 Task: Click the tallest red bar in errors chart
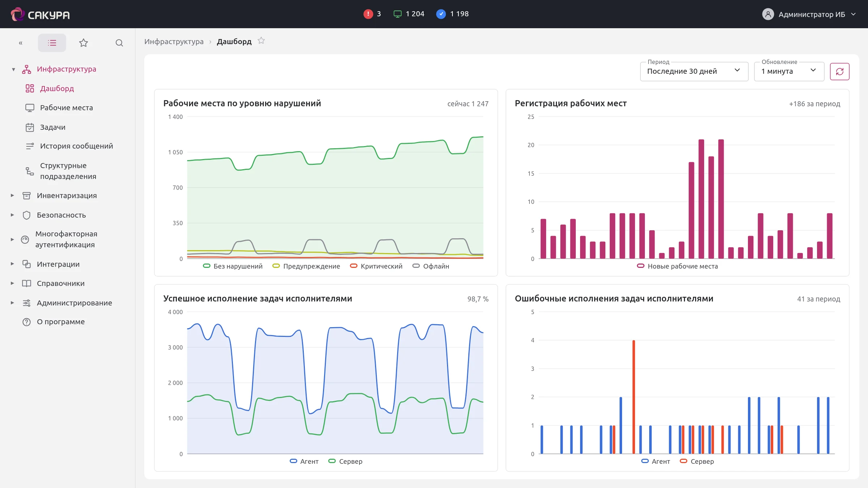634,397
